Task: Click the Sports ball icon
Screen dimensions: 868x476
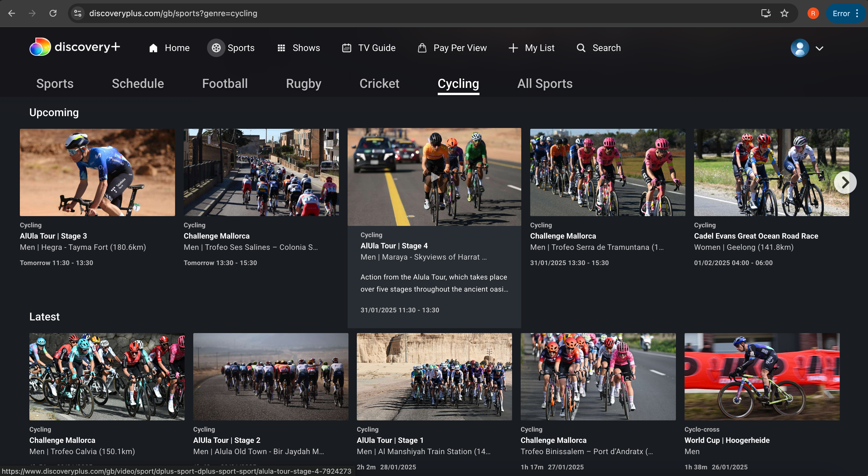Action: point(216,48)
